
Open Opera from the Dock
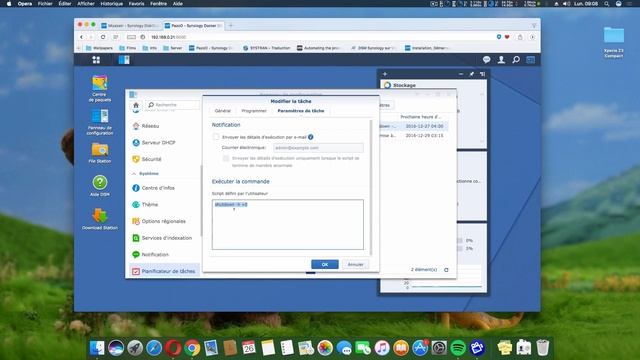click(173, 348)
